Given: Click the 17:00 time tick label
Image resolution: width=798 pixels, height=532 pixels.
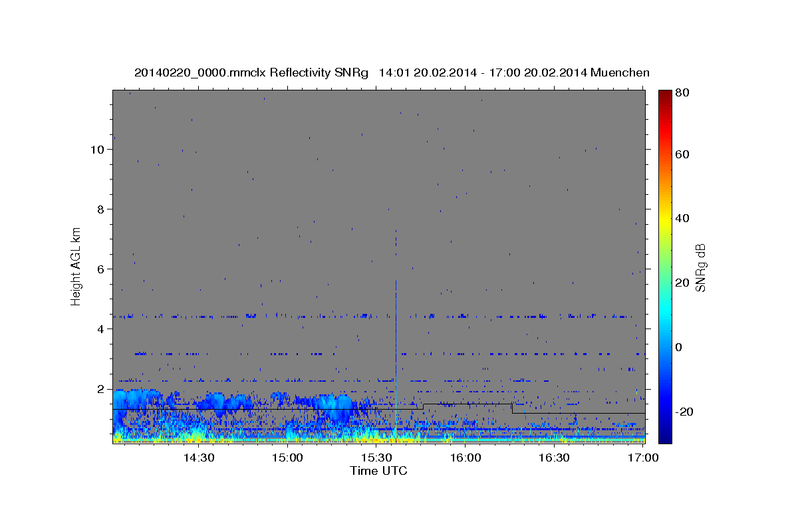Looking at the screenshot, I should (x=643, y=458).
